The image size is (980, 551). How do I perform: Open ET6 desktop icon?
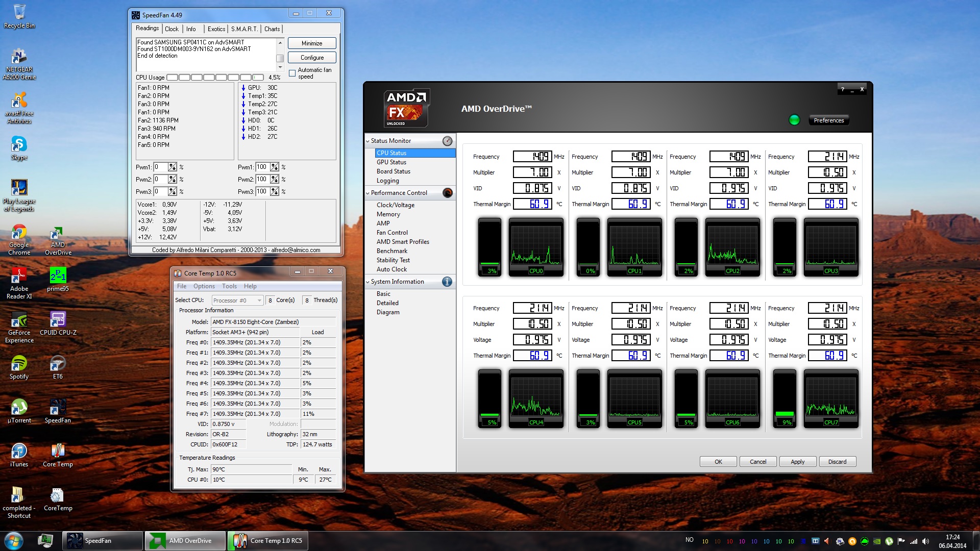click(58, 367)
